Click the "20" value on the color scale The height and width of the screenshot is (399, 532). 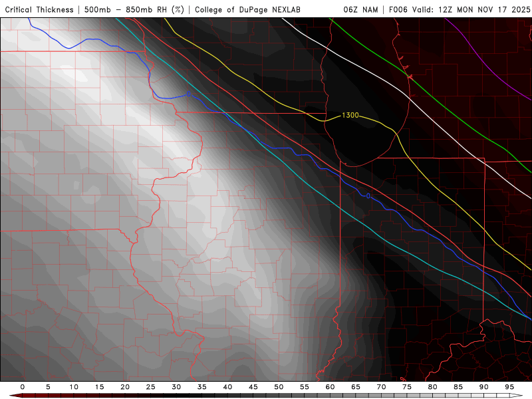coord(125,387)
